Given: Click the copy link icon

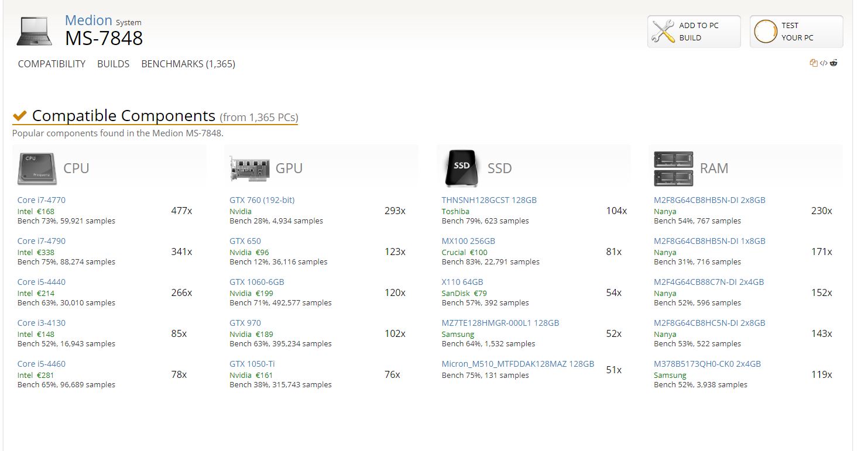Looking at the screenshot, I should (813, 63).
